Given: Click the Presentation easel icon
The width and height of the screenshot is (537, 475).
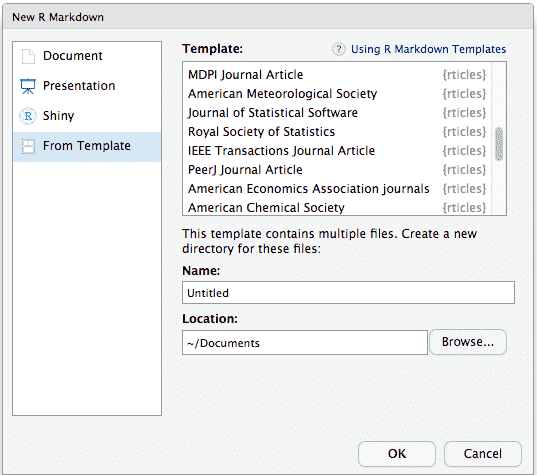Looking at the screenshot, I should point(28,86).
